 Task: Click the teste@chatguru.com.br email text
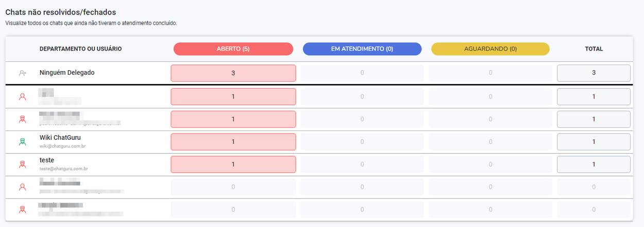pos(64,169)
